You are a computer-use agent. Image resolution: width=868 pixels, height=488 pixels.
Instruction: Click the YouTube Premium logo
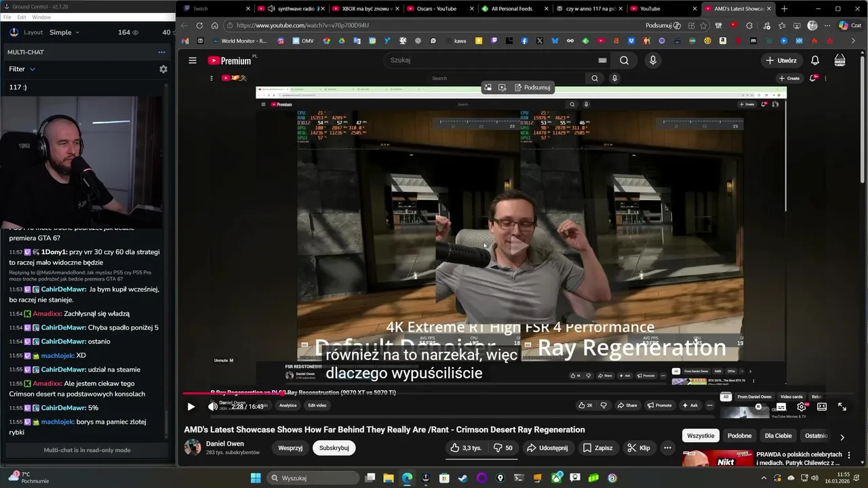[229, 60]
